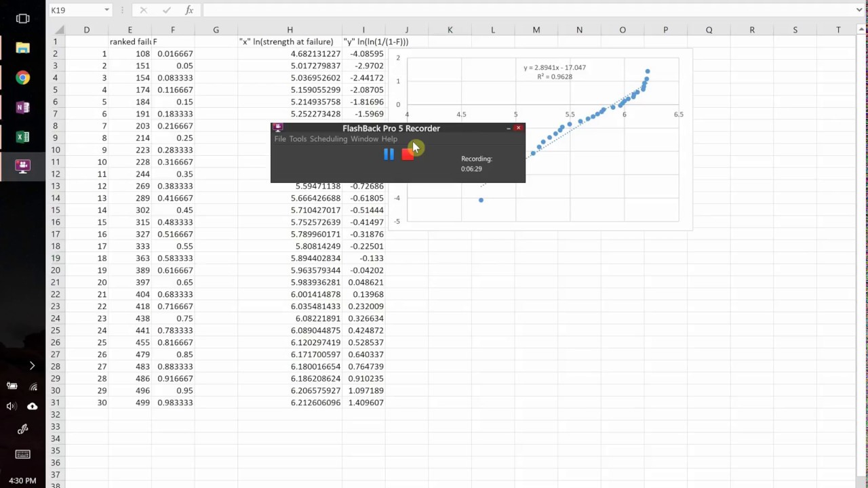This screenshot has width=868, height=488.
Task: Open File Explorer from the taskbar
Action: click(x=22, y=48)
